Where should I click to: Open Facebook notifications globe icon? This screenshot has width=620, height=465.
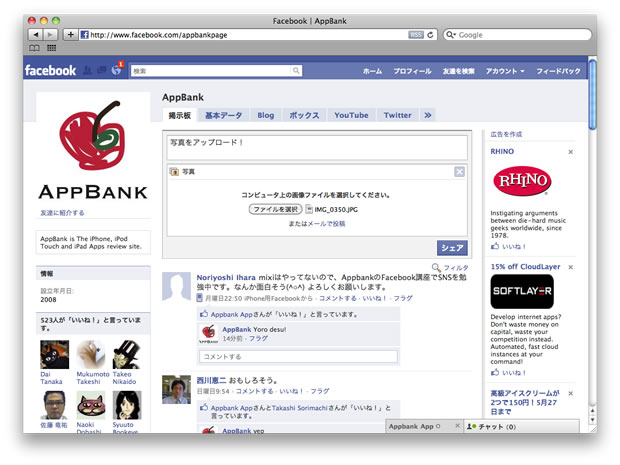pyautogui.click(x=116, y=70)
